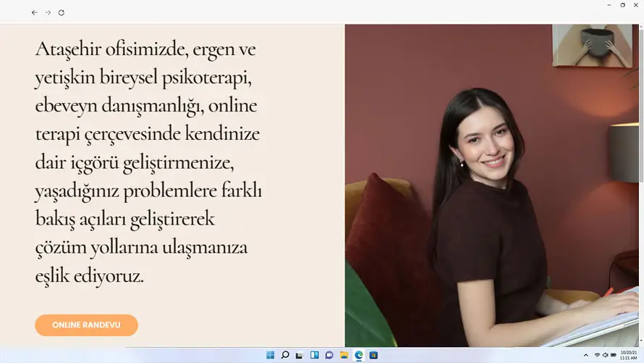The width and height of the screenshot is (644, 363).
Task: Expand the hidden system tray icons chevron
Action: (x=585, y=355)
